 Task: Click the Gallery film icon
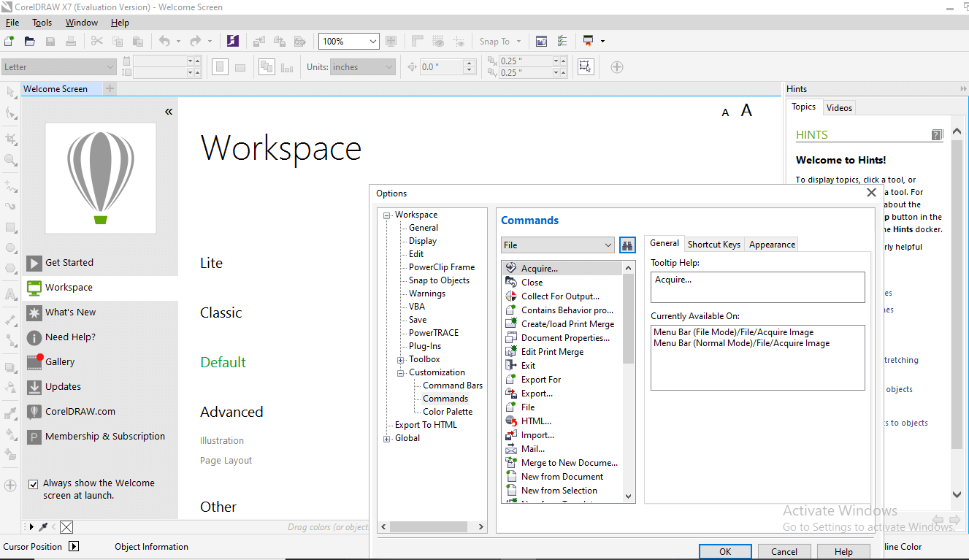pos(34,361)
